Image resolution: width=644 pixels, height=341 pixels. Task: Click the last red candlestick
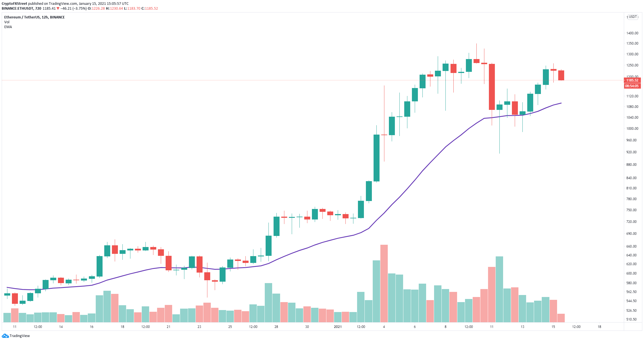point(561,75)
